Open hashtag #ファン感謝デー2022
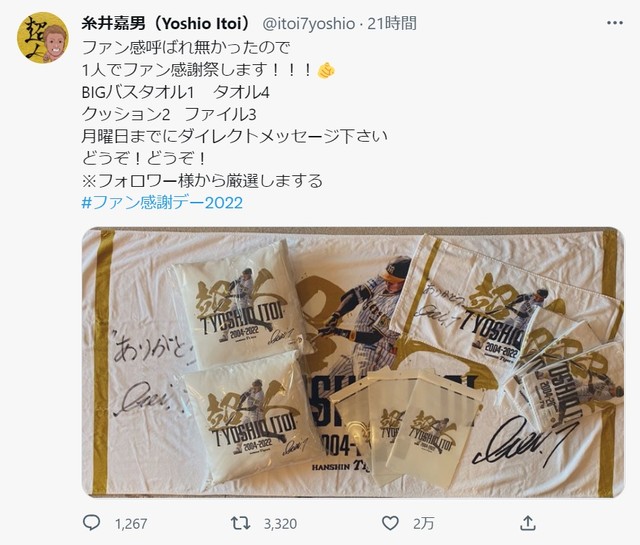This screenshot has height=545, width=640. [x=162, y=202]
